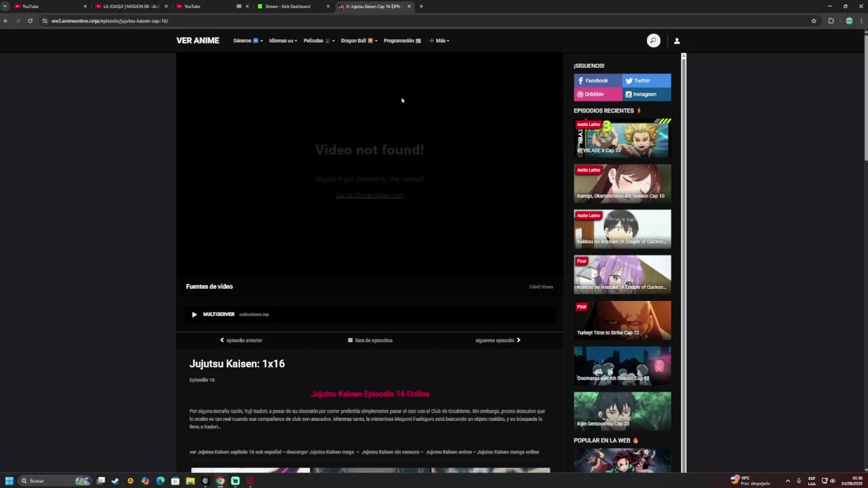868x488 pixels.
Task: Open Google Chrome from the taskbar
Action: pyautogui.click(x=220, y=481)
